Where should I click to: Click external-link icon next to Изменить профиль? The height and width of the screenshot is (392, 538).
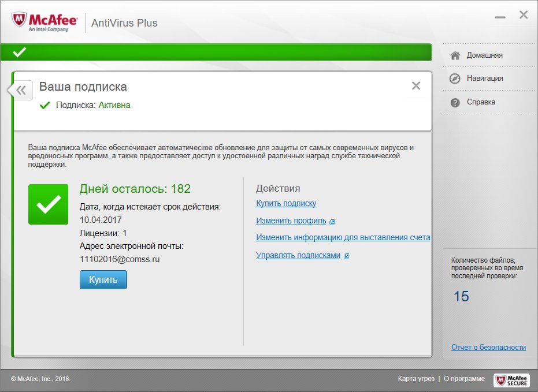(332, 222)
